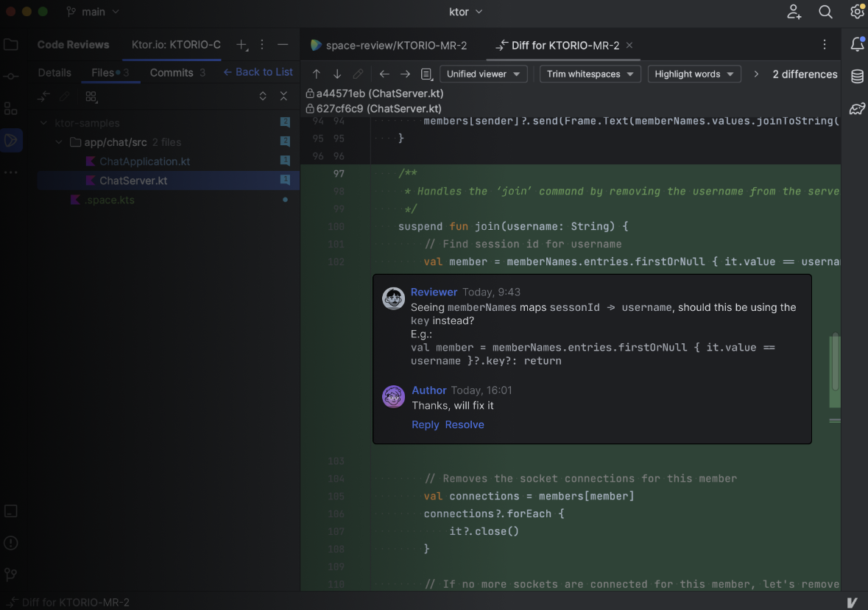Viewport: 868px width, 610px height.
Task: Switch to the Details tab
Action: click(x=54, y=73)
